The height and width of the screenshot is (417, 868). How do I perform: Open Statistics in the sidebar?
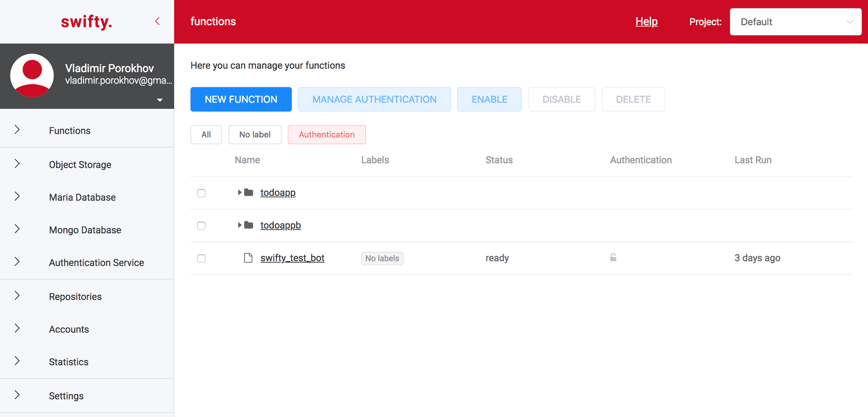[x=68, y=361]
